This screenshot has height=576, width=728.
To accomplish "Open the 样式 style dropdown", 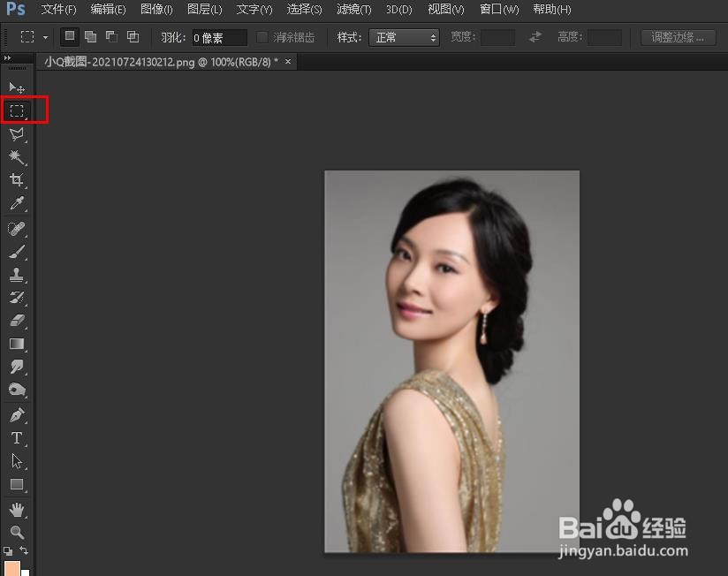I will click(404, 37).
